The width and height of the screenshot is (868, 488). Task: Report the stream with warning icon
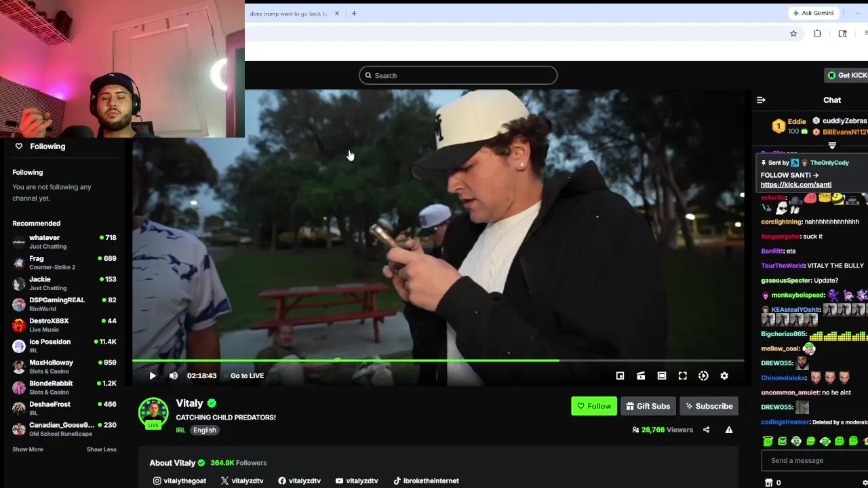[729, 430]
